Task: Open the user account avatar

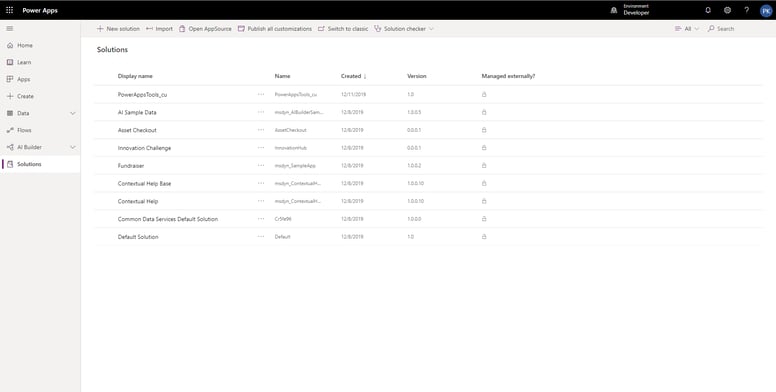Action: [766, 11]
